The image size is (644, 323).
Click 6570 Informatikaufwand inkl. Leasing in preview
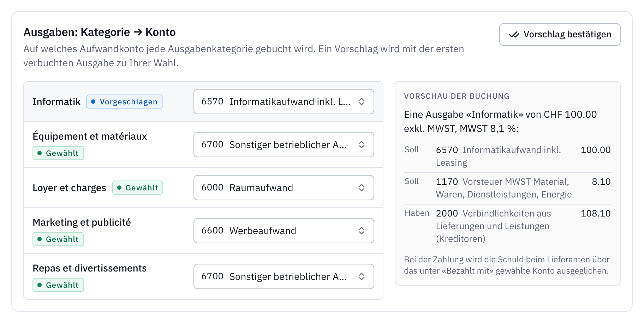[499, 156]
